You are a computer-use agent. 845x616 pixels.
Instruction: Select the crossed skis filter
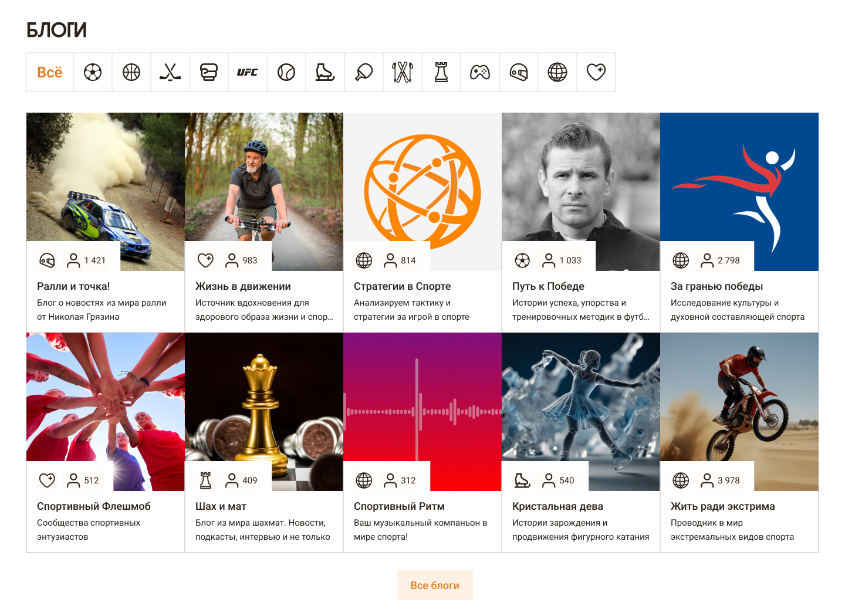coord(403,72)
